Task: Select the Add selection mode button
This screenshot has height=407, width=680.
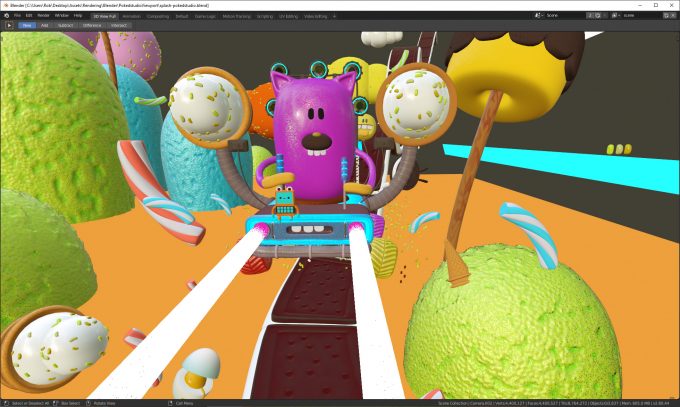Action: (45, 25)
